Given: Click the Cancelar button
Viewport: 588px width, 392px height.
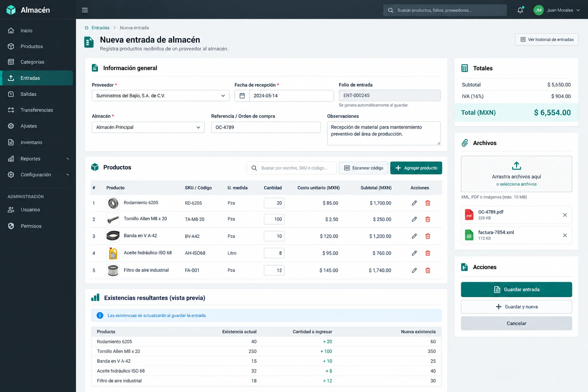Looking at the screenshot, I should [516, 323].
